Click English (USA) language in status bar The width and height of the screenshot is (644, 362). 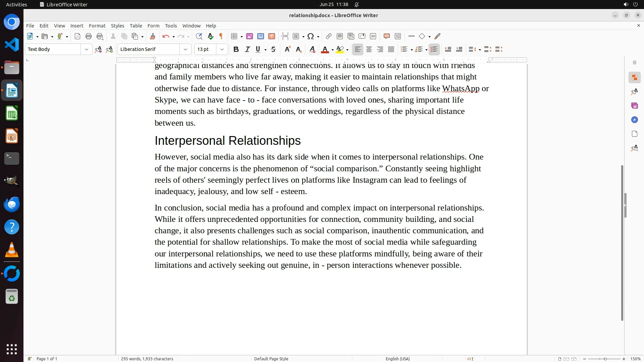pyautogui.click(x=397, y=359)
